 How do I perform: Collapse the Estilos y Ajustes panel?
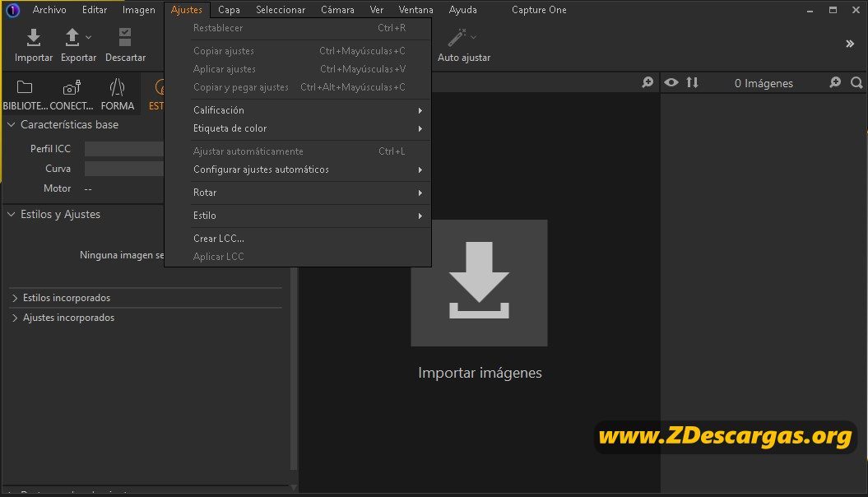pos(11,214)
